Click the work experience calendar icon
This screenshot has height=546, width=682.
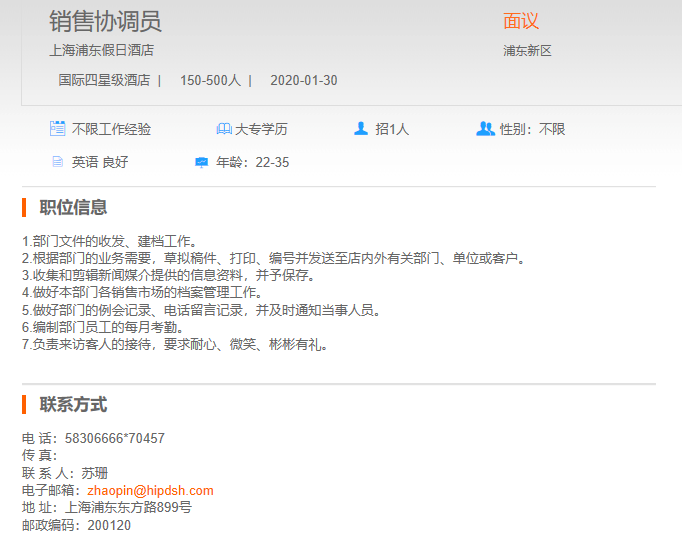pyautogui.click(x=58, y=129)
